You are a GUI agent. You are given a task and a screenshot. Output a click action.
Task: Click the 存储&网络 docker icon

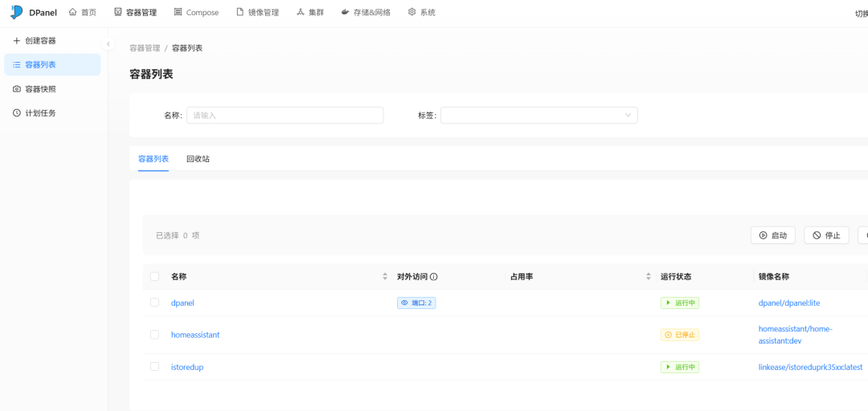[x=345, y=12]
